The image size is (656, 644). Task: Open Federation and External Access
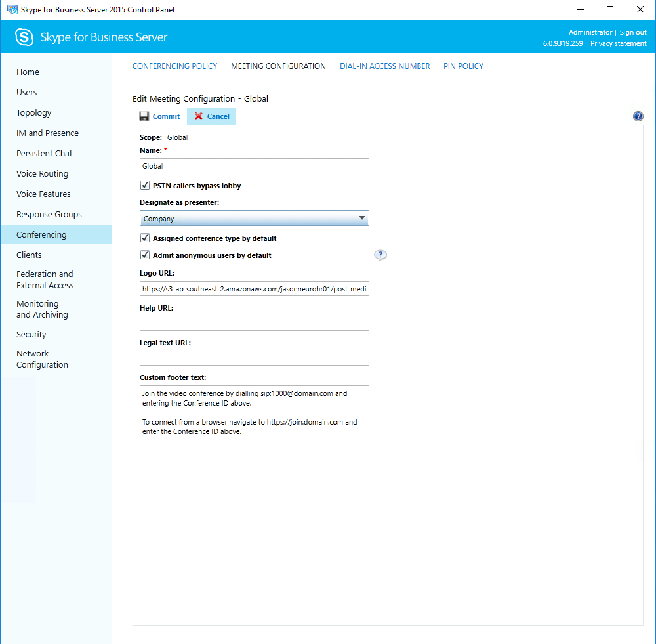pos(45,279)
